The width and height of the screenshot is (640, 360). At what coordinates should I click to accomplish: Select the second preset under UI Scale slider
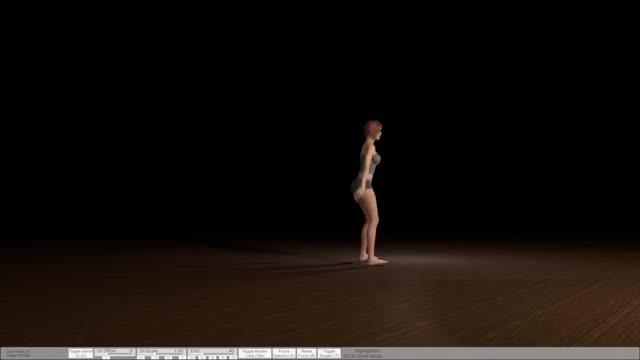[155, 358]
